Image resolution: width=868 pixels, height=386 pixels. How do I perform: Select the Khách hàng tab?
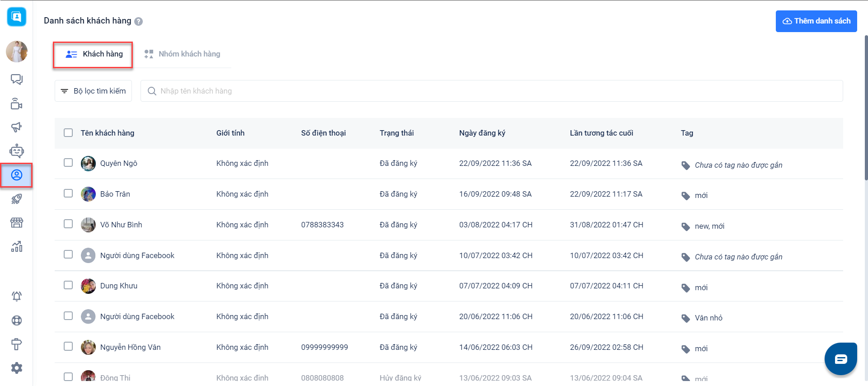coord(94,54)
